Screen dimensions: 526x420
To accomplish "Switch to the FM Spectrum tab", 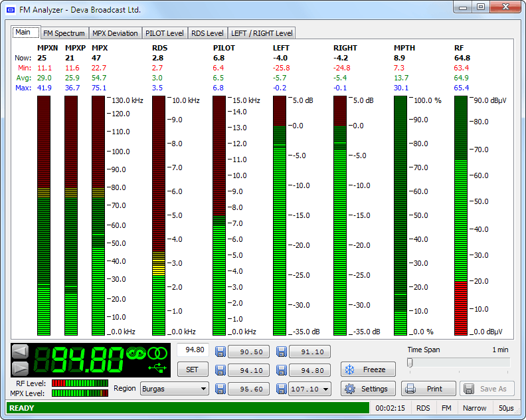I will coord(64,33).
